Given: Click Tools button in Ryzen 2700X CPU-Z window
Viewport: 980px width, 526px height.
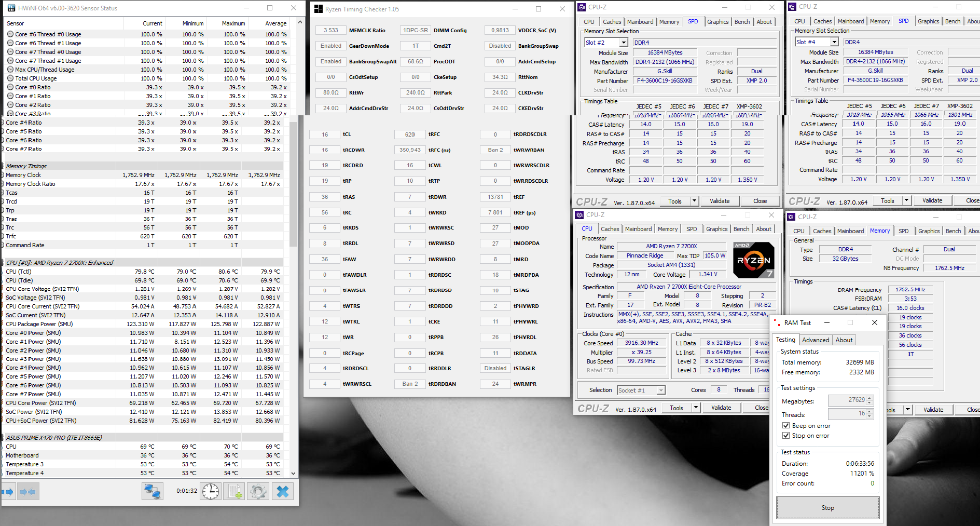Looking at the screenshot, I should (x=677, y=408).
